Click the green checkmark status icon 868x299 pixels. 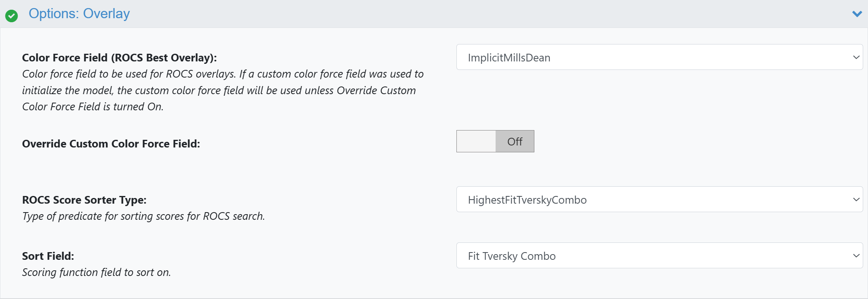[x=11, y=16]
